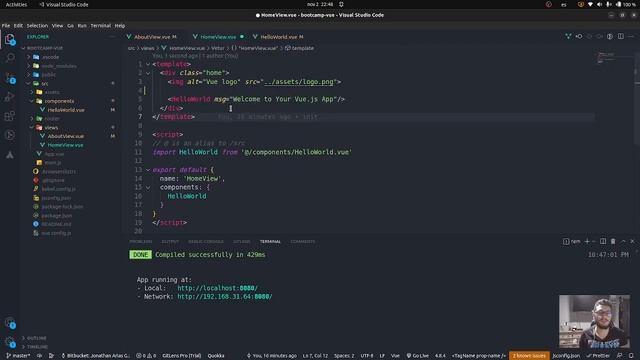Screen dimensions: 640x360
Task: Open the Run and Debug view
Action: [10, 97]
